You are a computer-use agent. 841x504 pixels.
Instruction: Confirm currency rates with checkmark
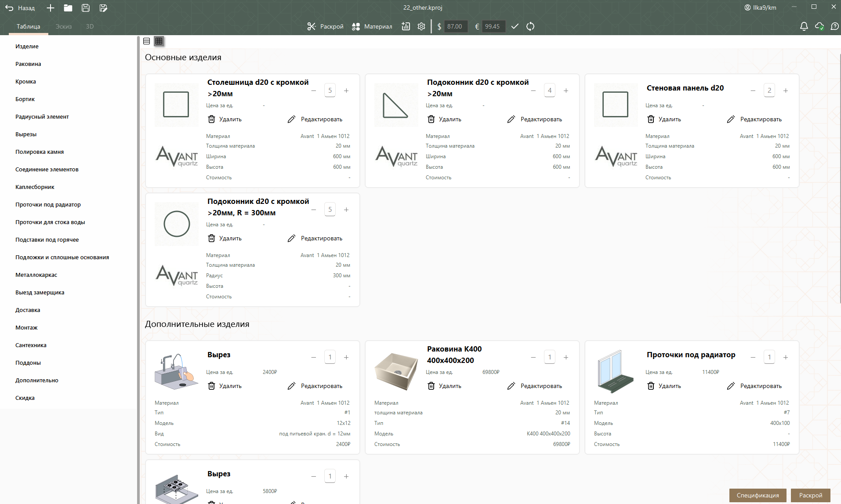coord(515,26)
